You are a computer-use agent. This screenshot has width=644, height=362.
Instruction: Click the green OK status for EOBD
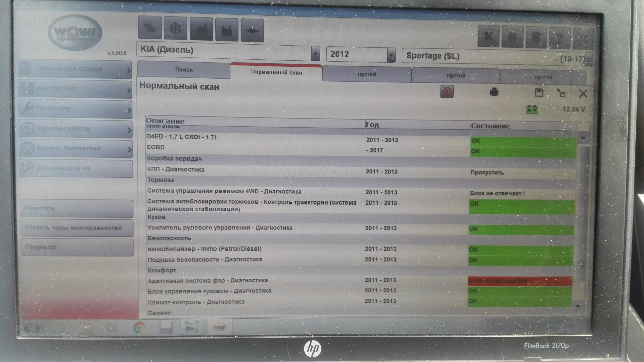point(523,152)
